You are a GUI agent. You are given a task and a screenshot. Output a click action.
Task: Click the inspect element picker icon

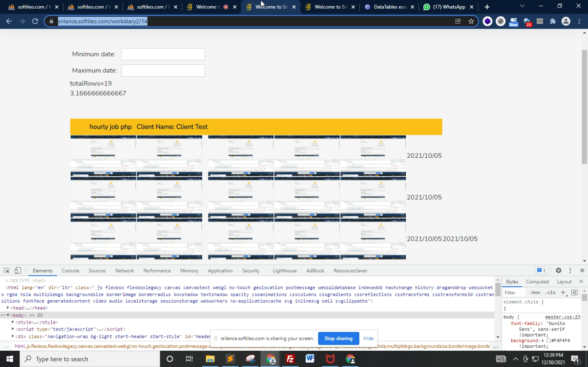7,271
